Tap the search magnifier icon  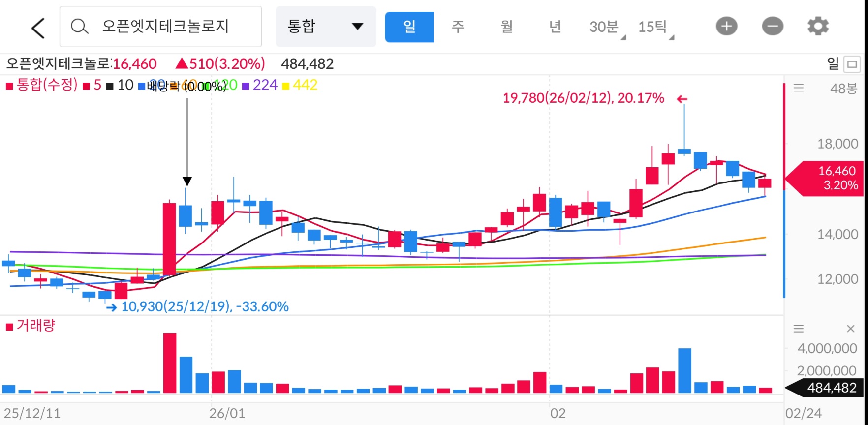coord(79,26)
